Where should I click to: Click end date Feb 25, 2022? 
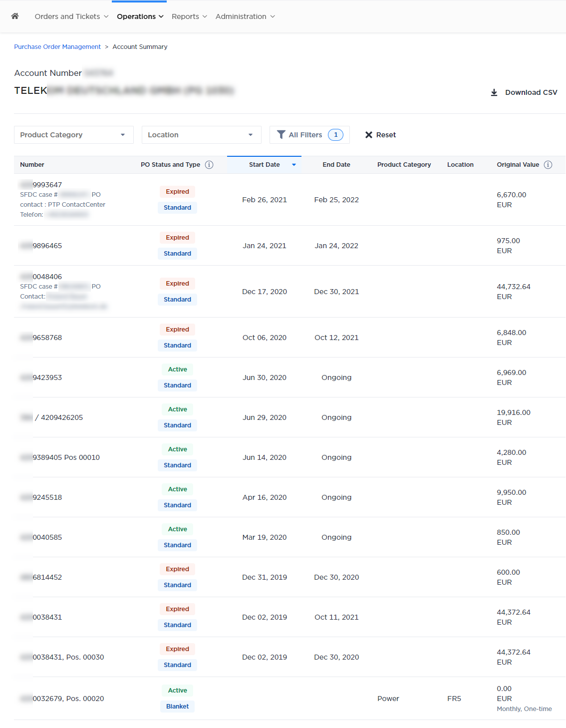pyautogui.click(x=336, y=200)
